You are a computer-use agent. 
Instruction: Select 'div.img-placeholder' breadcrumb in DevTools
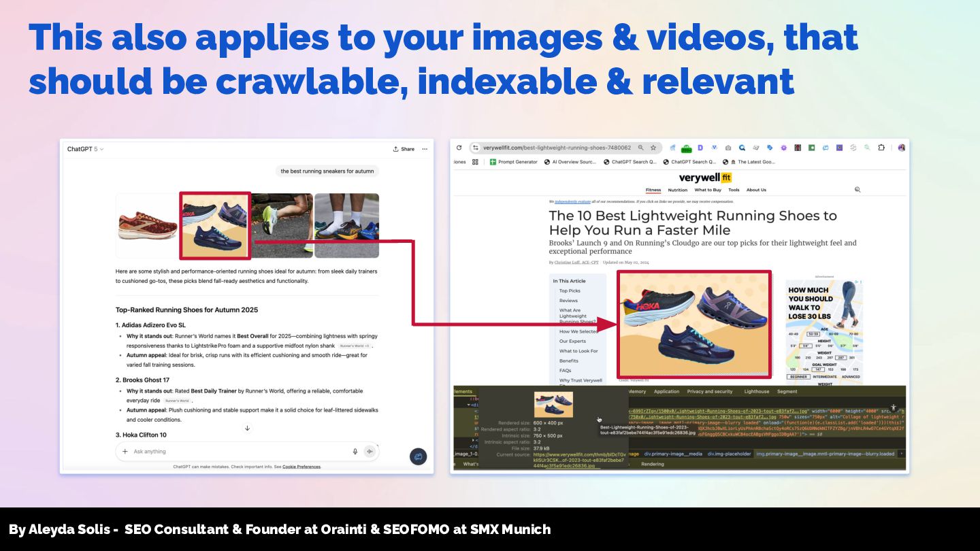pos(729,454)
